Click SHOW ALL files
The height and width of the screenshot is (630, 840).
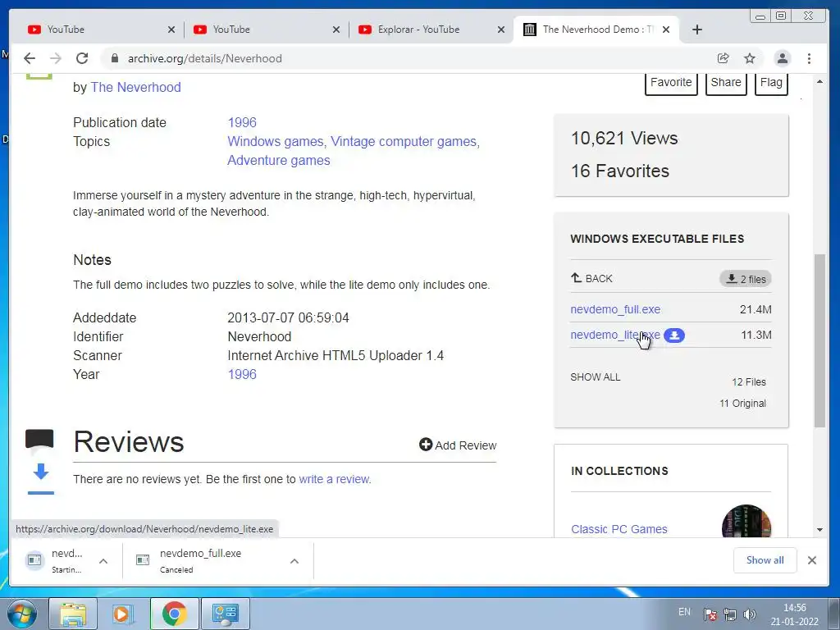596,377
